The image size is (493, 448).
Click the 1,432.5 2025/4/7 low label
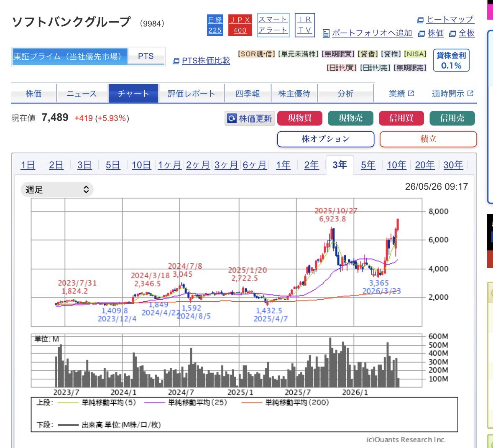pos(271,315)
